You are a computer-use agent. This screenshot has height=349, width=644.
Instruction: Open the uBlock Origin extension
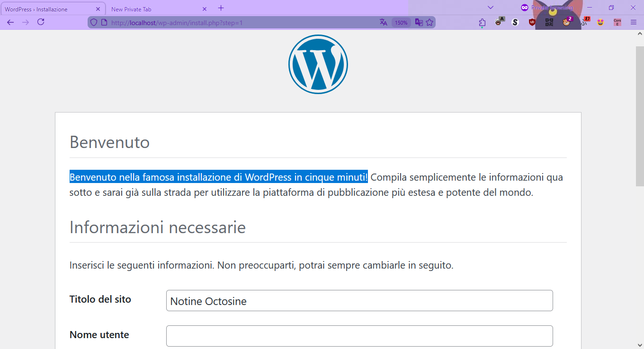click(531, 22)
